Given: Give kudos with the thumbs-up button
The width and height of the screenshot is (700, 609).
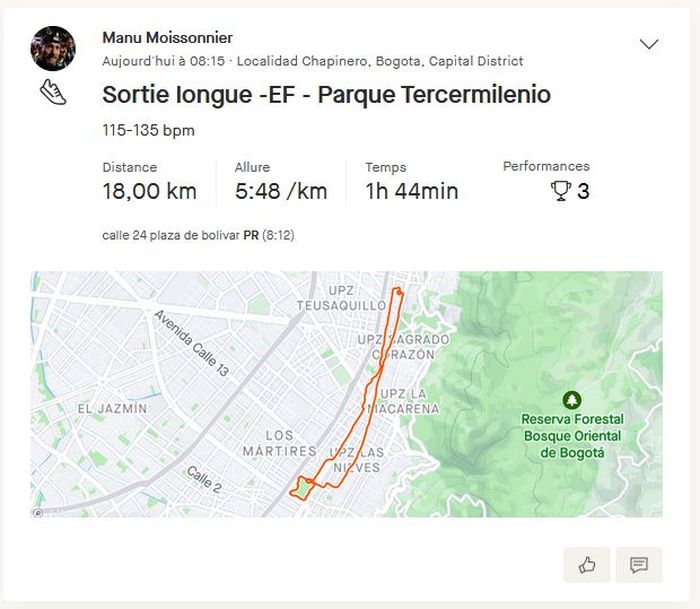Looking at the screenshot, I should click(x=587, y=565).
